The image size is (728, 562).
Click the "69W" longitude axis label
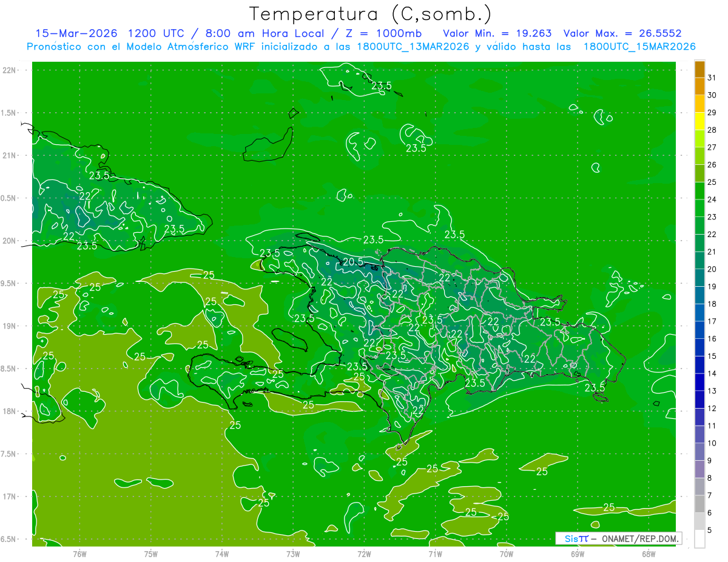tap(578, 554)
